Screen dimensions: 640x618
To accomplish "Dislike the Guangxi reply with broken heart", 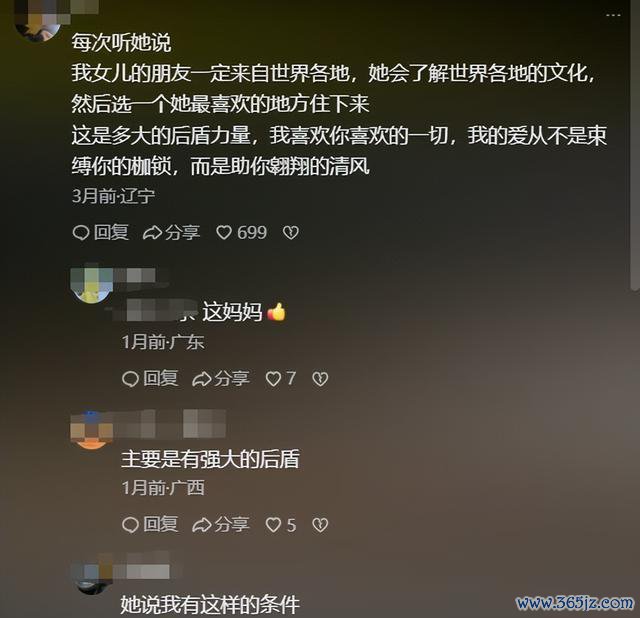I will pyautogui.click(x=320, y=525).
